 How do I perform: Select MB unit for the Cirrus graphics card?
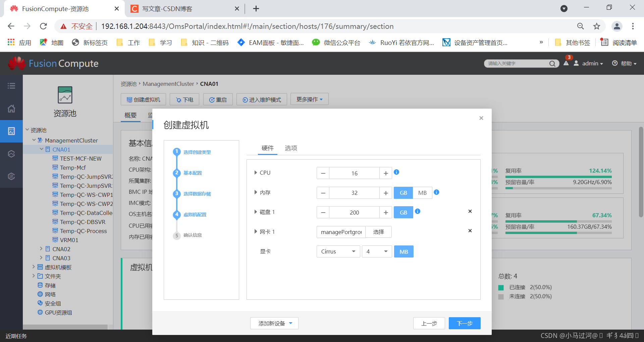pyautogui.click(x=404, y=251)
